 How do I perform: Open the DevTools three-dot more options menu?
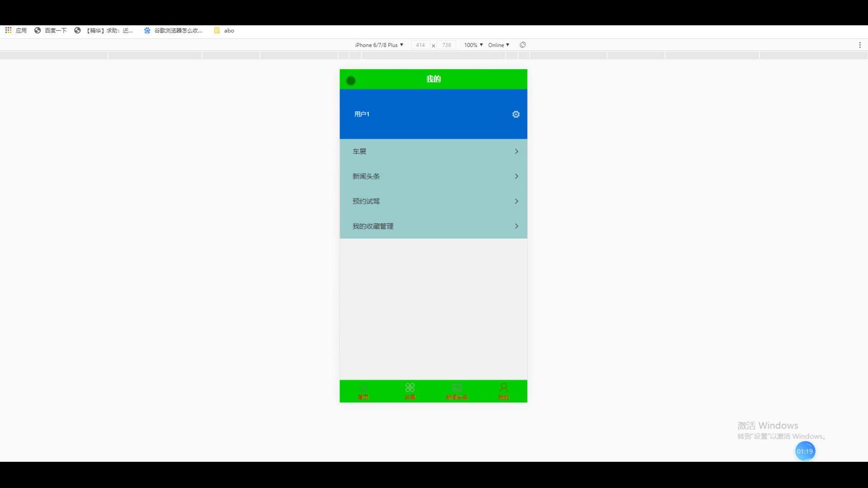point(860,45)
